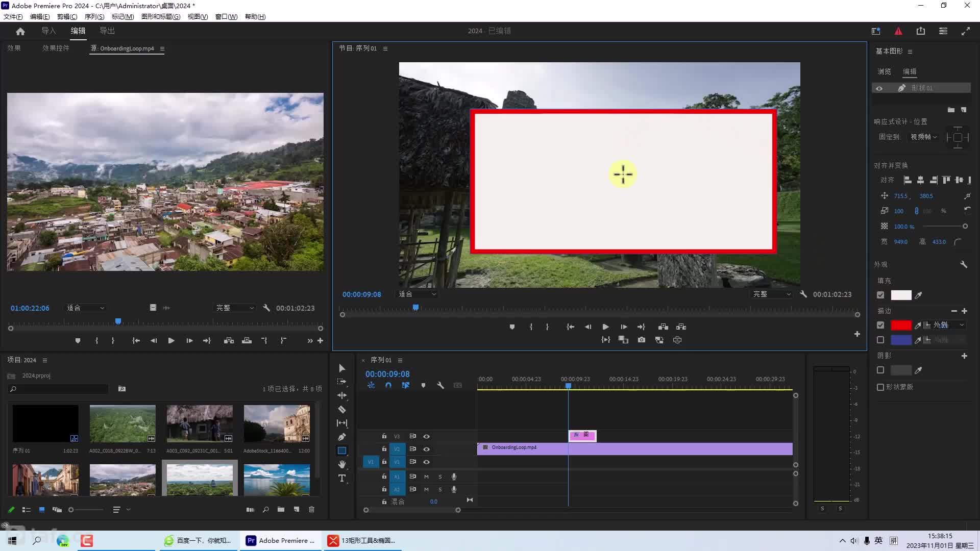This screenshot has height=551, width=980.
Task: Add another stroke with plus button
Action: pos(965,311)
